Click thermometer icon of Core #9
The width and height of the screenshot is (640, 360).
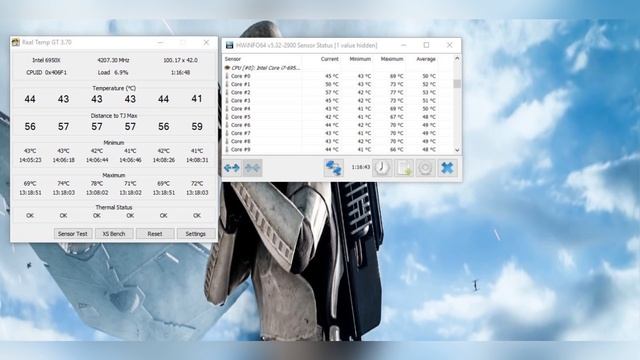[227, 149]
